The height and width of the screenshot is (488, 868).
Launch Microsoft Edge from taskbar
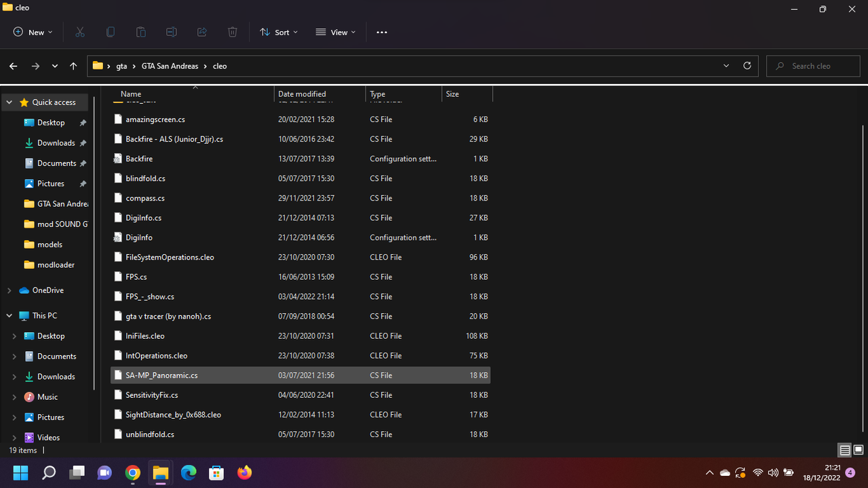tap(189, 472)
